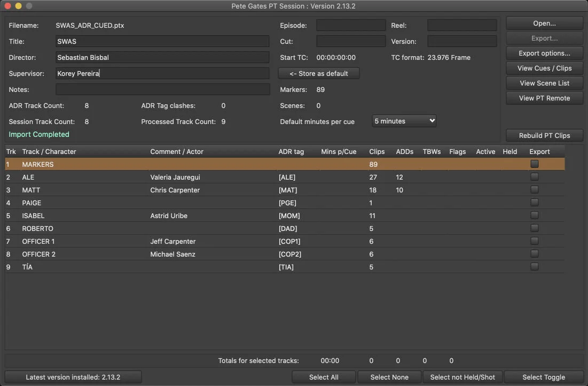588x386 pixels.
Task: Click the Flags column header
Action: pyautogui.click(x=458, y=152)
